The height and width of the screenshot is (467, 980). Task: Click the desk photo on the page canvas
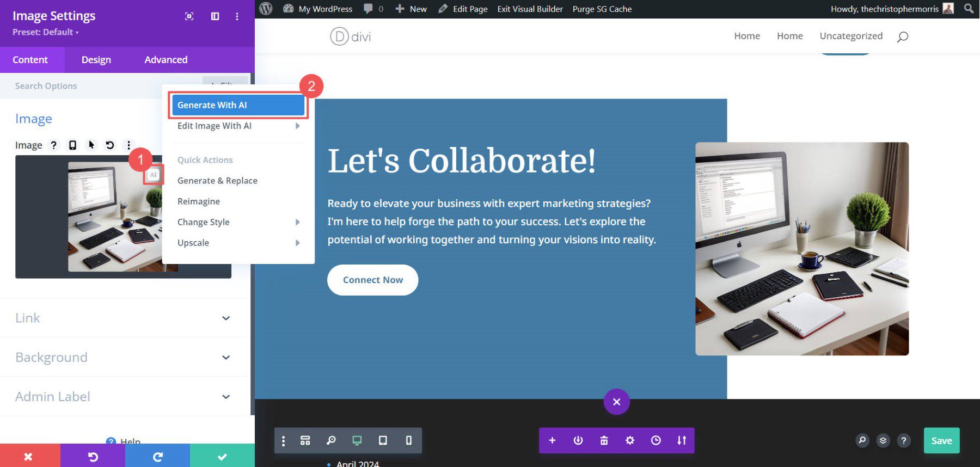pyautogui.click(x=802, y=249)
